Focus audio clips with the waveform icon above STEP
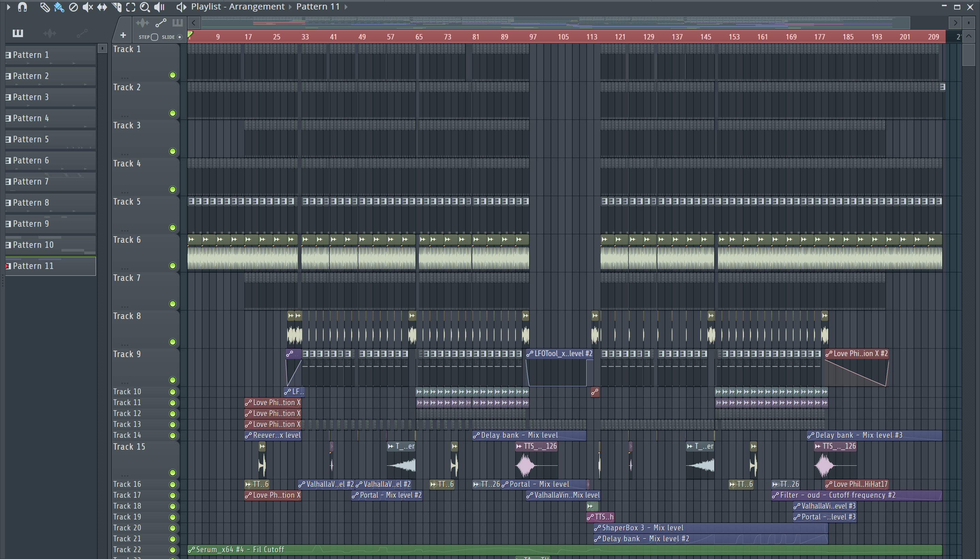Image resolution: width=980 pixels, height=559 pixels. click(x=142, y=23)
